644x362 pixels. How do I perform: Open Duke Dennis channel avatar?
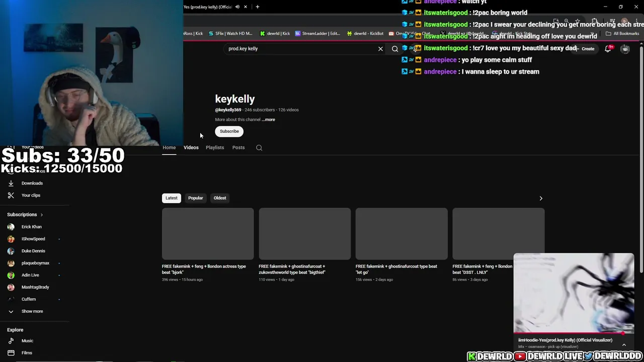[11, 251]
